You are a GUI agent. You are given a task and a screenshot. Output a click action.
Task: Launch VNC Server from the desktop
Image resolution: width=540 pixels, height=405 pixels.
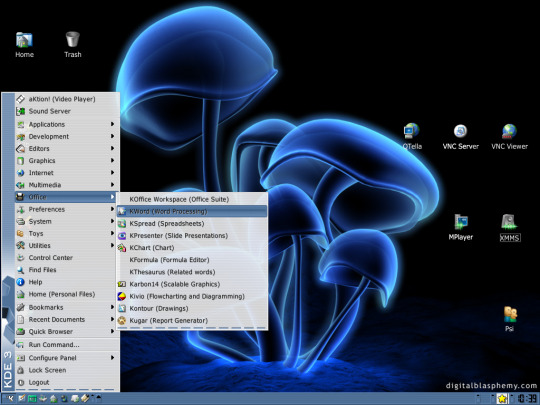coord(460,137)
